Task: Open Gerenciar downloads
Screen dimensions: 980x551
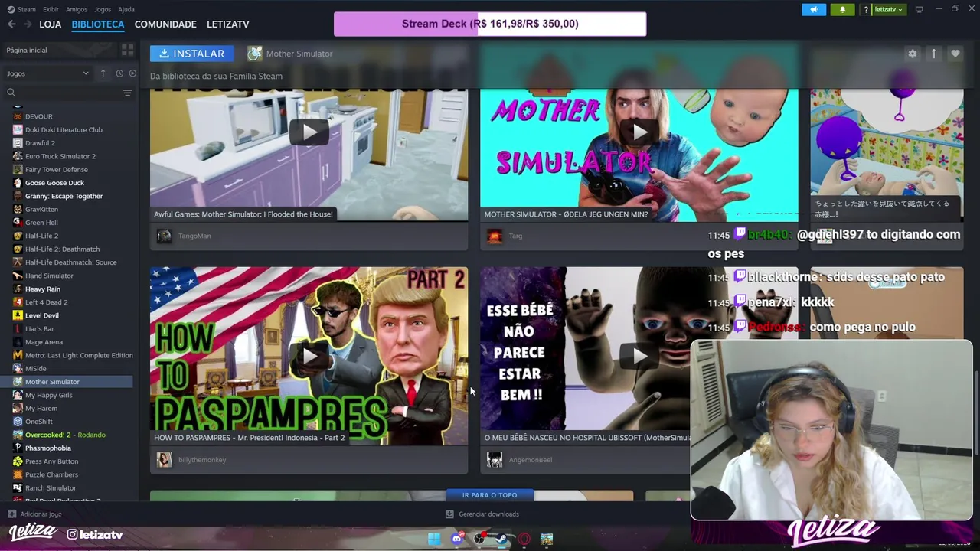Action: click(x=482, y=514)
